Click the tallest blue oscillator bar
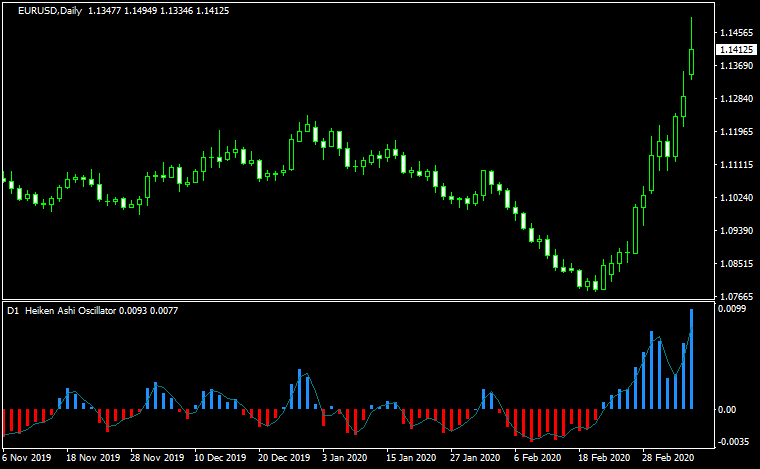Image resolution: width=760 pixels, height=469 pixels. point(691,360)
